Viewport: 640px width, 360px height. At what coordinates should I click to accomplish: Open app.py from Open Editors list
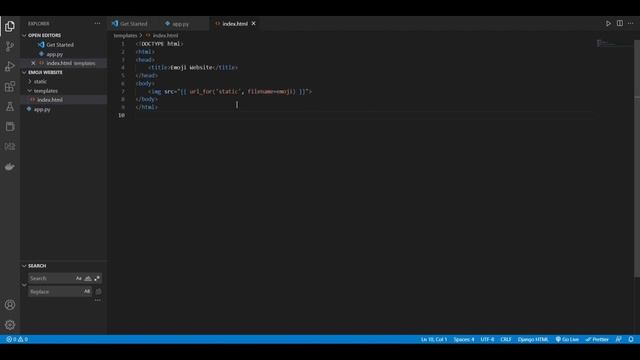(54, 54)
